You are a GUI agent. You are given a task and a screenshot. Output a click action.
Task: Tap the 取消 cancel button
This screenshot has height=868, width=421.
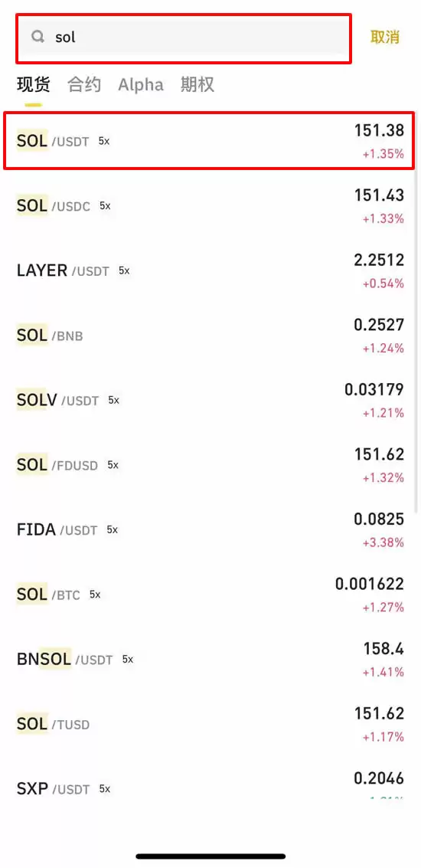(385, 37)
